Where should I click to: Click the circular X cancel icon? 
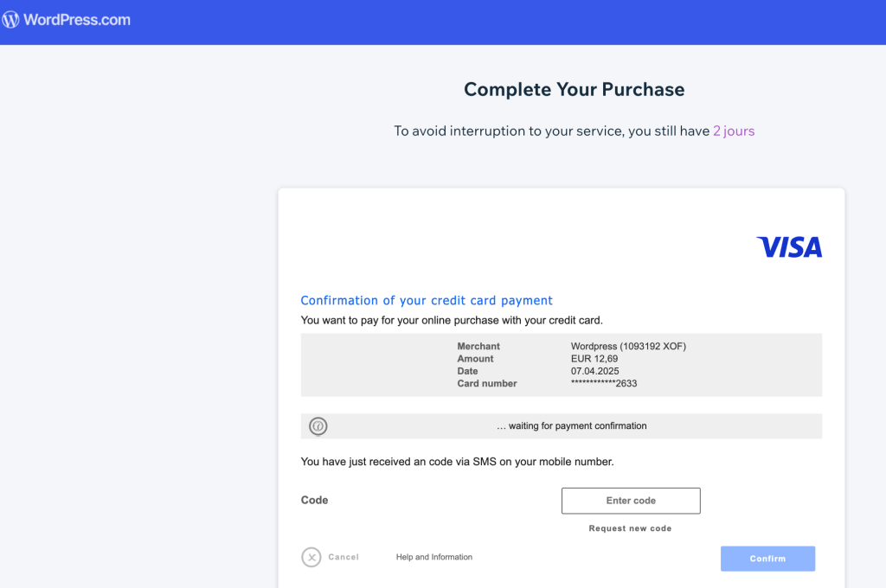pyautogui.click(x=311, y=557)
